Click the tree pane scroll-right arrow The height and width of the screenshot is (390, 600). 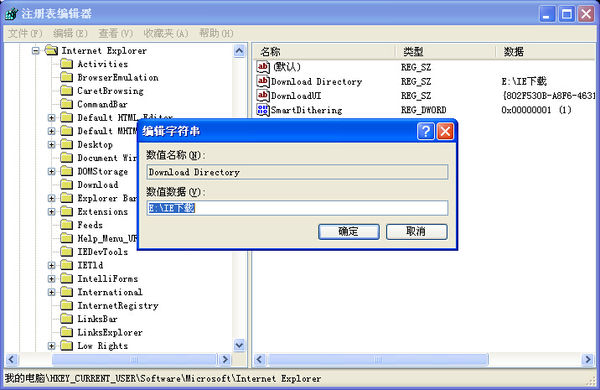pyautogui.click(x=225, y=359)
